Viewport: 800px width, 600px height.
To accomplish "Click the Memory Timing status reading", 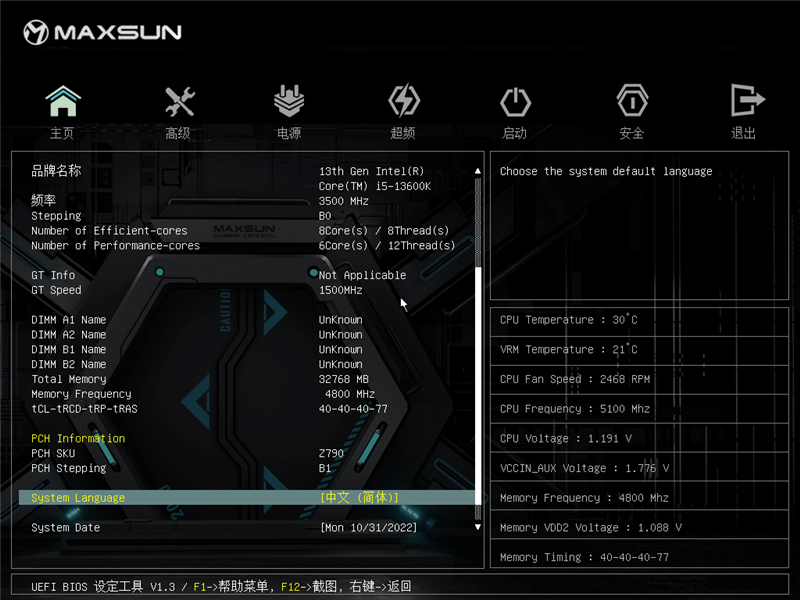I will pos(584,557).
